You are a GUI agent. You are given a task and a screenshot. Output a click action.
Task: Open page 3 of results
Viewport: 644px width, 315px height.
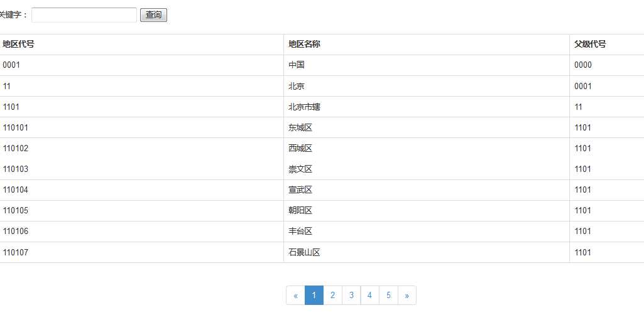point(351,296)
